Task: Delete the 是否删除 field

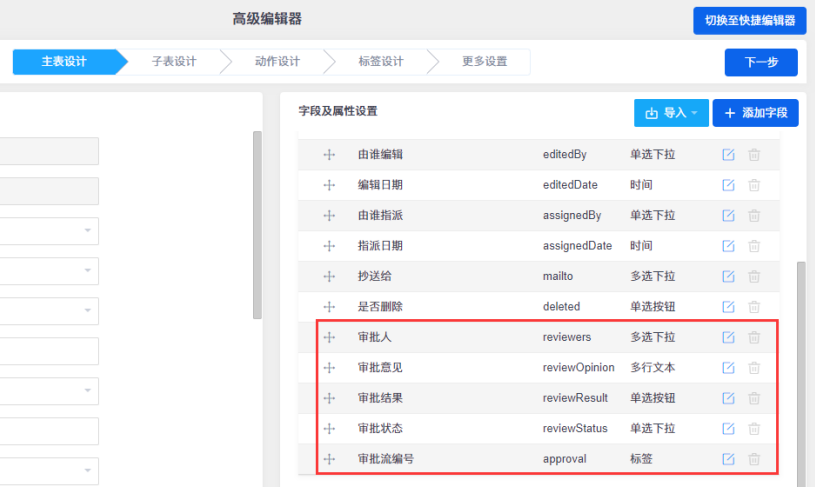Action: 754,307
